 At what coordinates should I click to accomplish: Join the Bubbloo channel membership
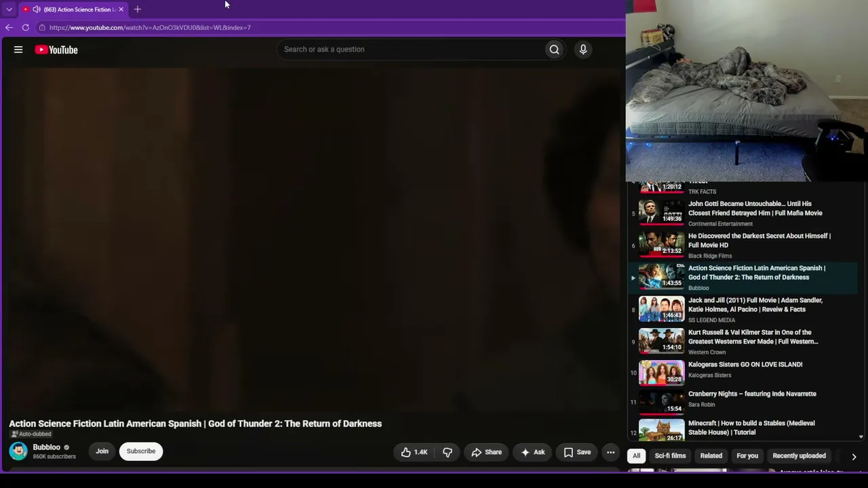point(102,451)
